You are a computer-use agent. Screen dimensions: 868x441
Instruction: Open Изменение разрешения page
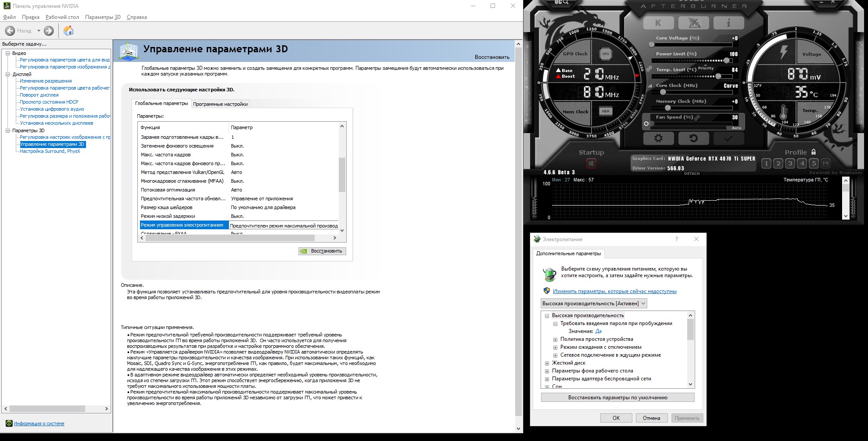click(46, 81)
